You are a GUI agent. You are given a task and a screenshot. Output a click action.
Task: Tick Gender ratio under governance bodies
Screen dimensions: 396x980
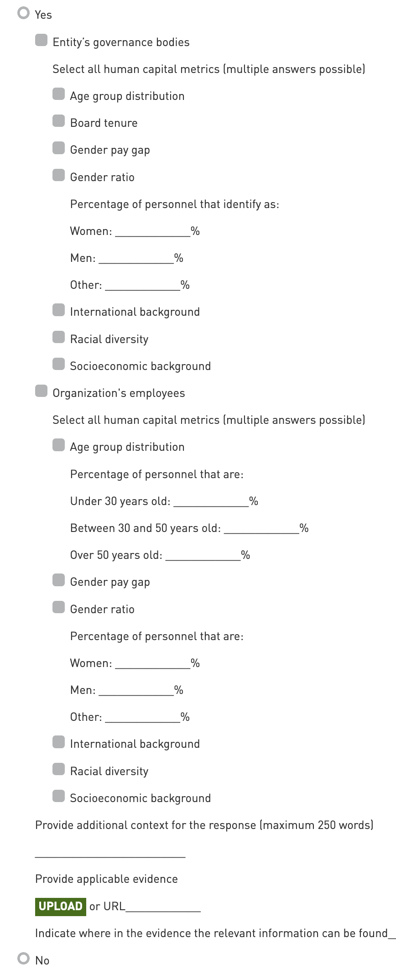coord(59,175)
